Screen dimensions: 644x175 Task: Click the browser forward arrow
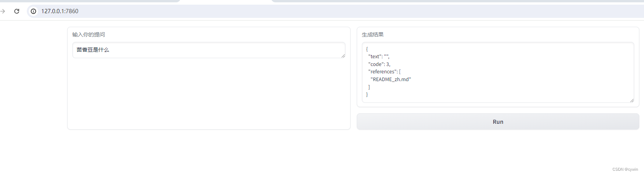tap(3, 11)
